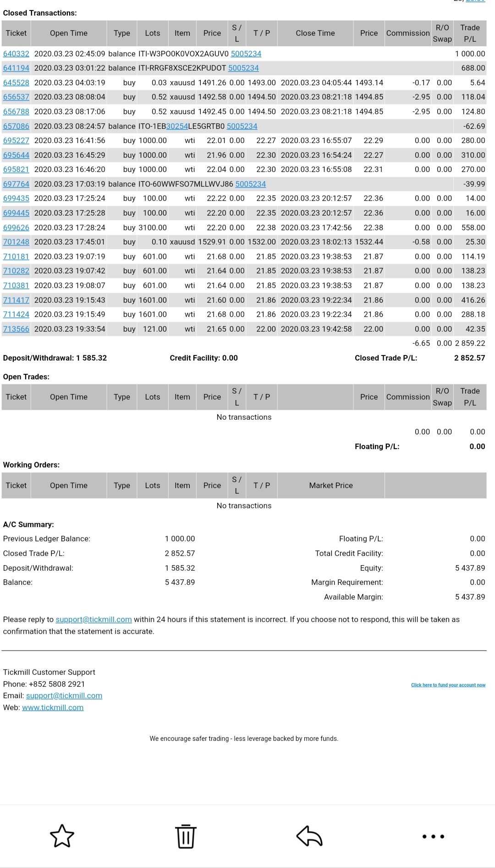Select the Close Time column header

[x=315, y=33]
